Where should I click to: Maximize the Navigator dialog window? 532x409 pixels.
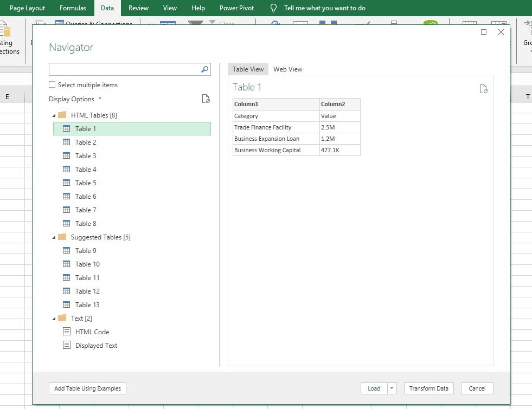(x=484, y=32)
